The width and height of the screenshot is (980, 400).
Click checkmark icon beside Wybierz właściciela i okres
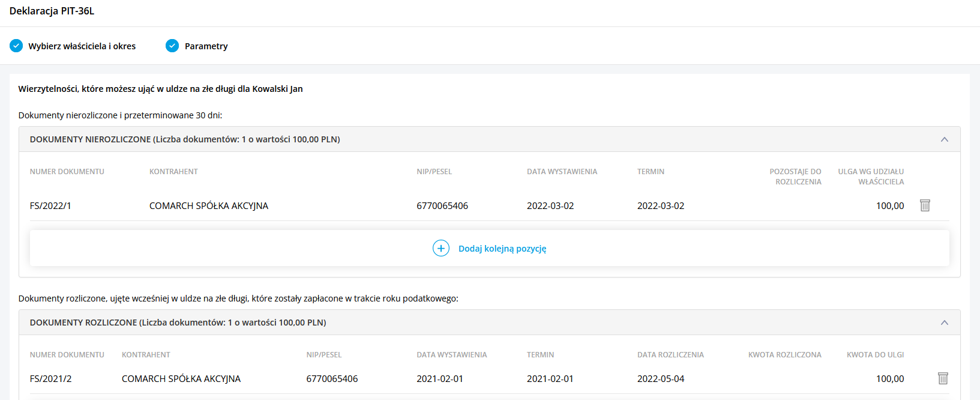point(16,46)
